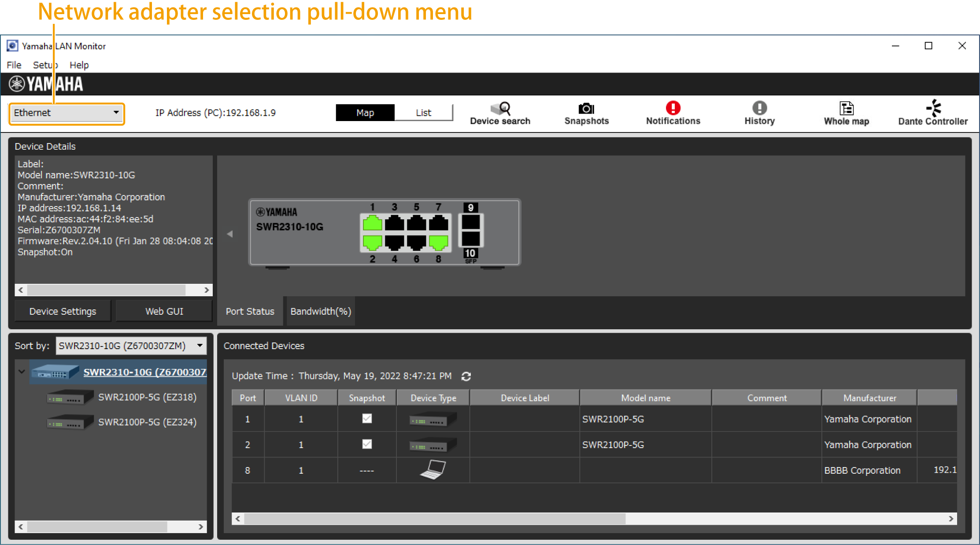Viewport: 980px width, 545px height.
Task: Collapse the SWR2310-10G device tree
Action: [21, 372]
